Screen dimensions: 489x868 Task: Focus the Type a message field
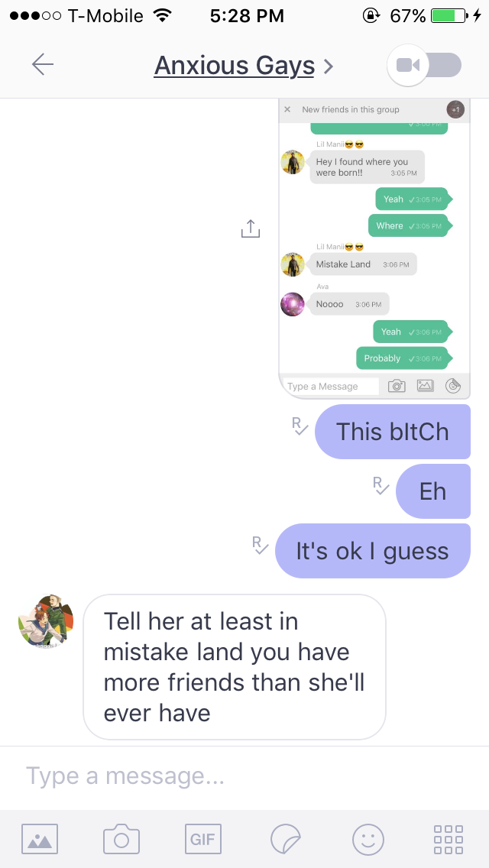pyautogui.click(x=244, y=776)
